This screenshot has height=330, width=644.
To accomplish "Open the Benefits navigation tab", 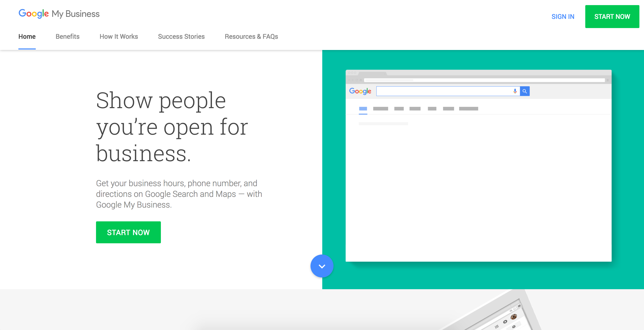I will tap(67, 36).
